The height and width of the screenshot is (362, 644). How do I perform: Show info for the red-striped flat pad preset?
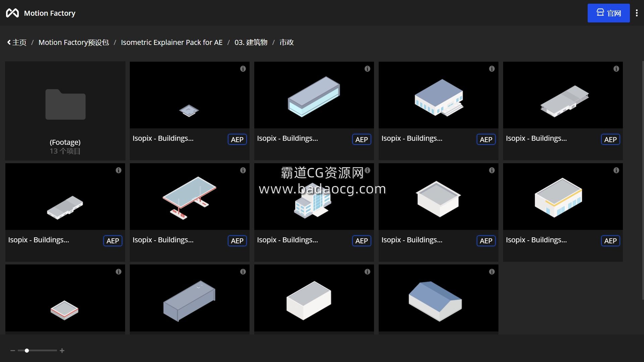point(118,272)
